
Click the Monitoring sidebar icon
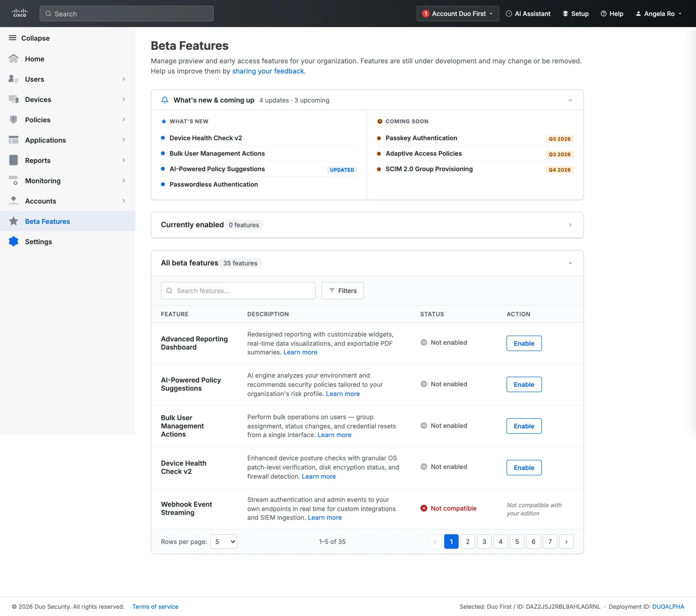coord(14,181)
